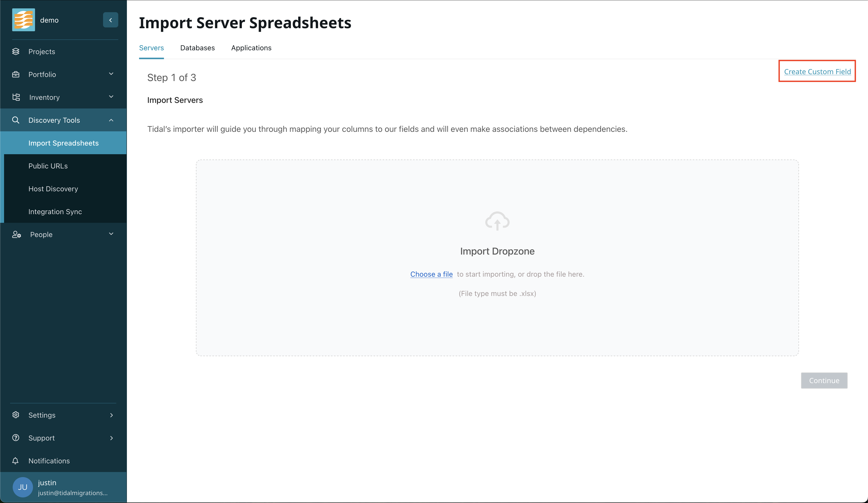Image resolution: width=868 pixels, height=503 pixels.
Task: Click the Portfolio briefcase icon
Action: [x=16, y=74]
